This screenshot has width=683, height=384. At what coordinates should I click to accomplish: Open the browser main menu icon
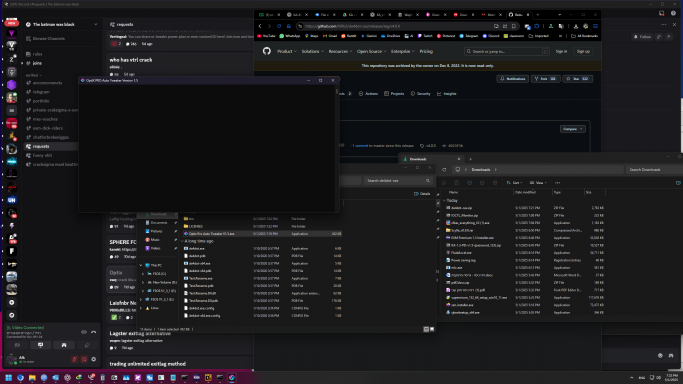(595, 26)
